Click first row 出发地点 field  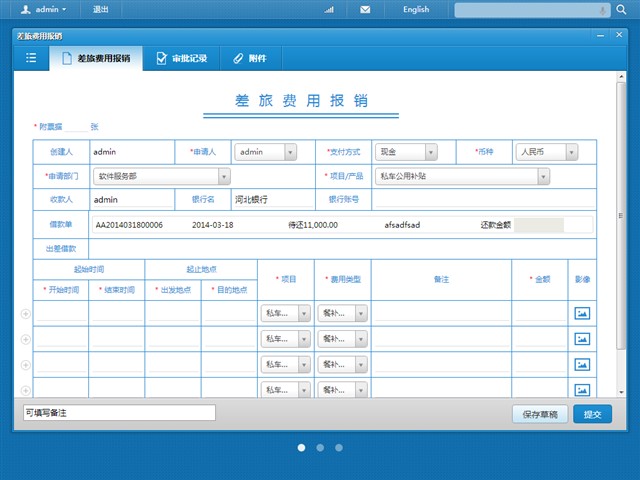point(173,313)
